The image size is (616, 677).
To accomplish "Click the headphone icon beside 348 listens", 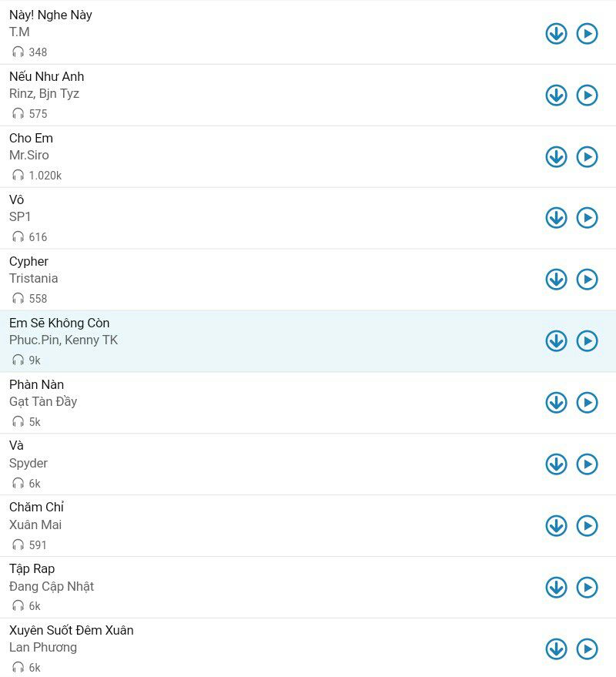I will coord(18,52).
